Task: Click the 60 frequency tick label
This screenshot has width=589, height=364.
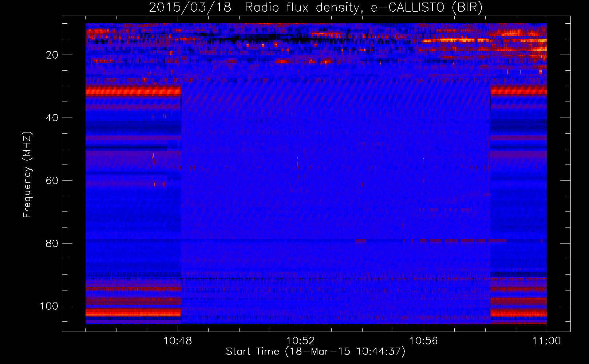Action: (52, 181)
